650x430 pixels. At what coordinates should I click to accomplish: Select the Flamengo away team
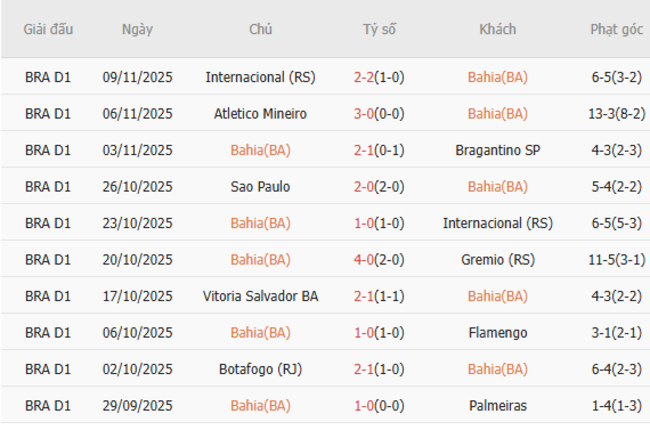click(x=498, y=333)
